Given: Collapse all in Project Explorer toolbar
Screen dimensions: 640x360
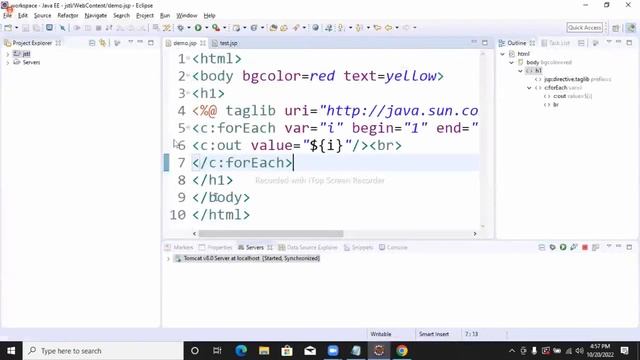Looking at the screenshot, I should pyautogui.click(x=92, y=43).
